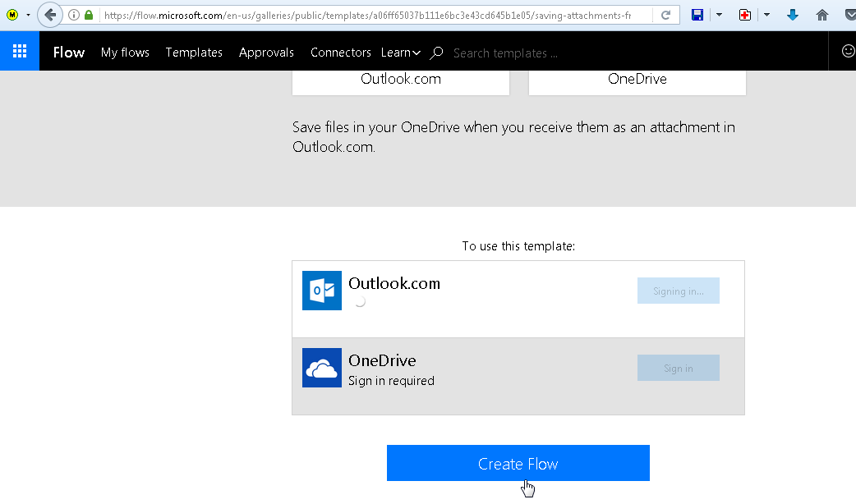Click the browser back arrow button

tap(50, 15)
